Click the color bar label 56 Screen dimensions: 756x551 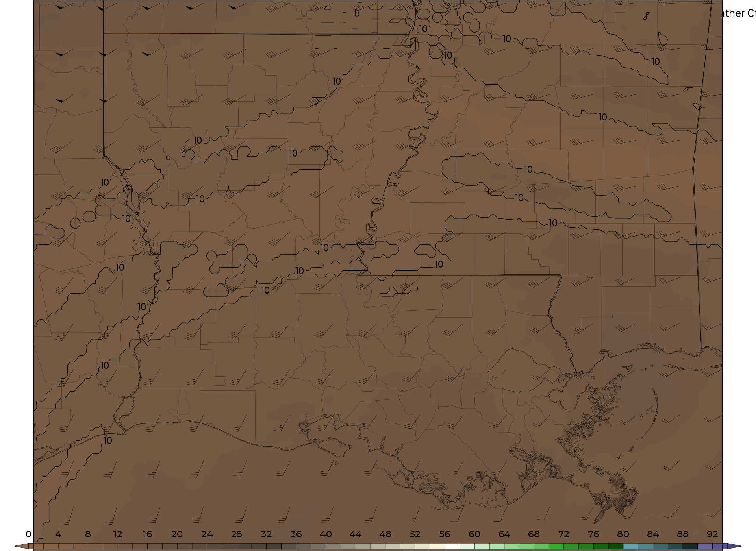(x=445, y=534)
